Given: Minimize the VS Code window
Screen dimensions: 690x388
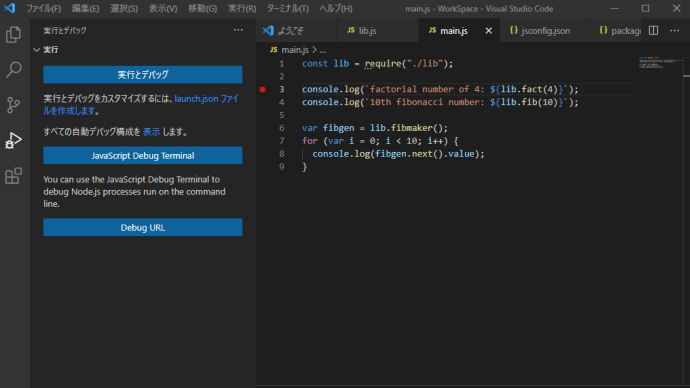Looking at the screenshot, I should point(615,8).
